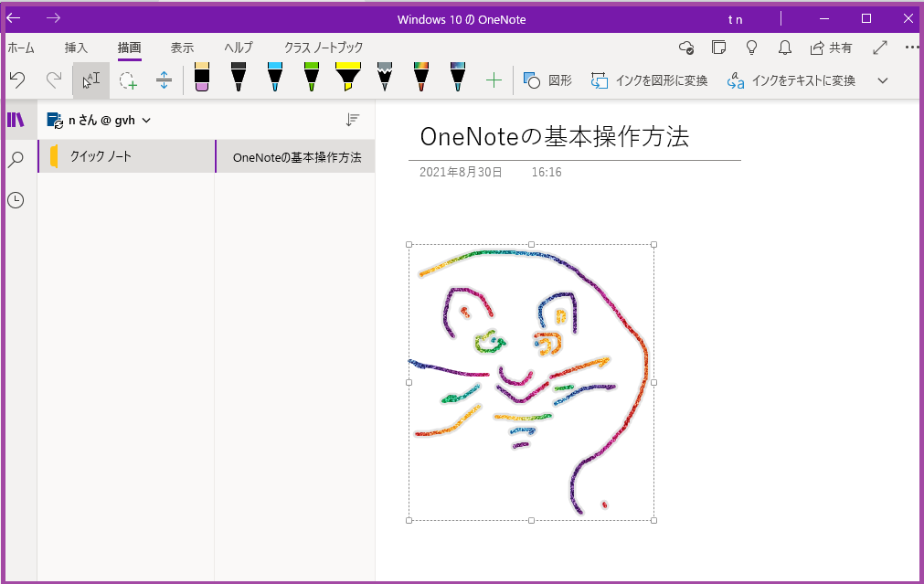The width and height of the screenshot is (924, 584).
Task: Toggle the navigation pane with the sidebar icon
Action: (16, 119)
